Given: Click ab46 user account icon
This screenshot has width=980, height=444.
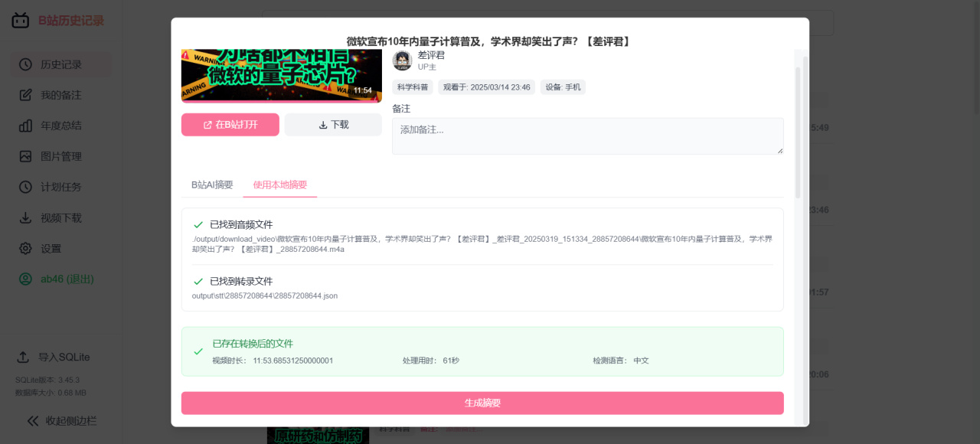Looking at the screenshot, I should point(25,279).
